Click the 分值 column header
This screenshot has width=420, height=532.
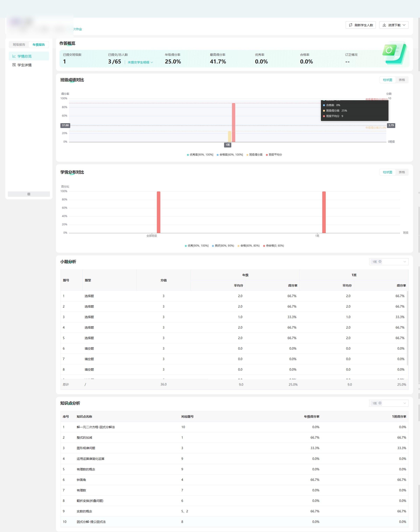coord(163,280)
